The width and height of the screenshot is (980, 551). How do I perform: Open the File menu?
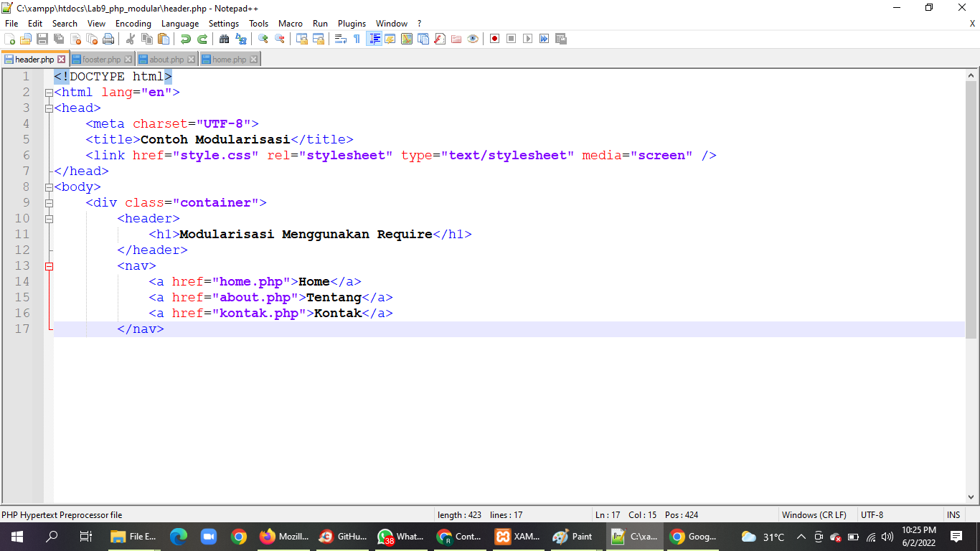coord(11,24)
